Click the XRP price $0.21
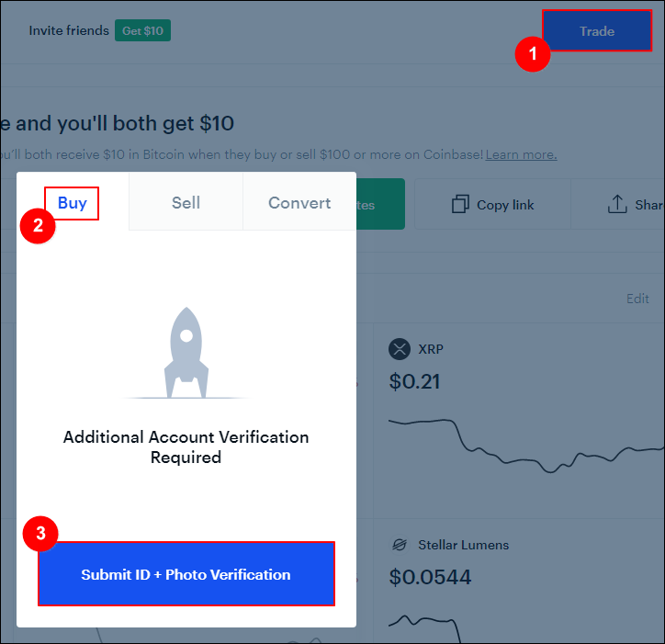The width and height of the screenshot is (665, 644). point(414,381)
